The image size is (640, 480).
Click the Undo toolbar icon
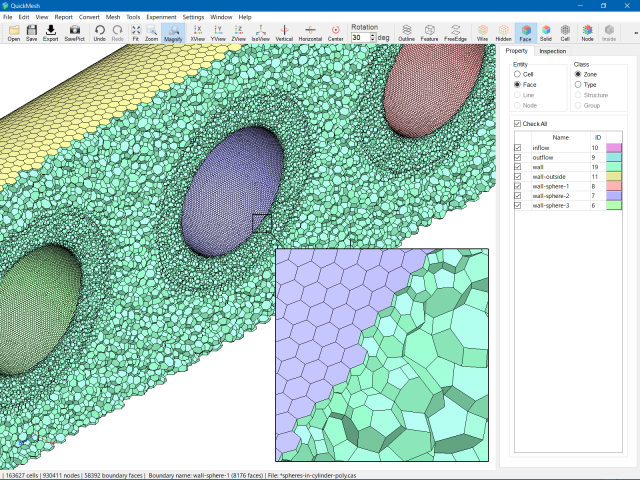coord(99,33)
